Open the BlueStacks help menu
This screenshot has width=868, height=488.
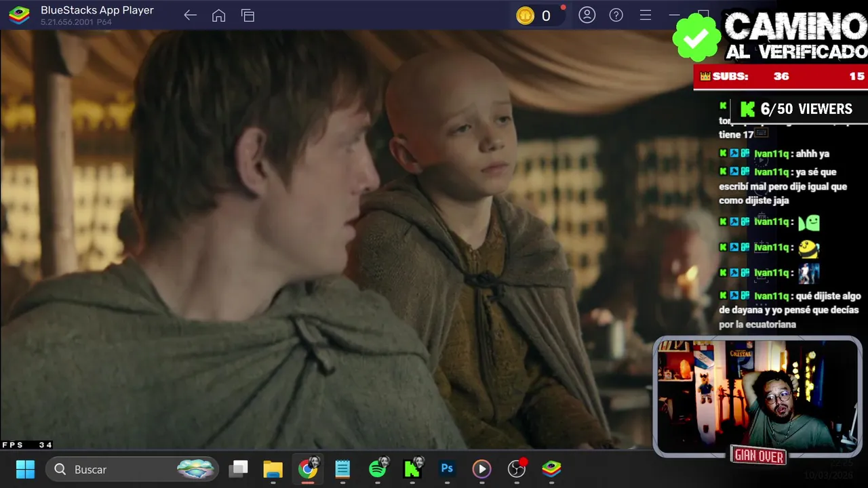click(616, 15)
